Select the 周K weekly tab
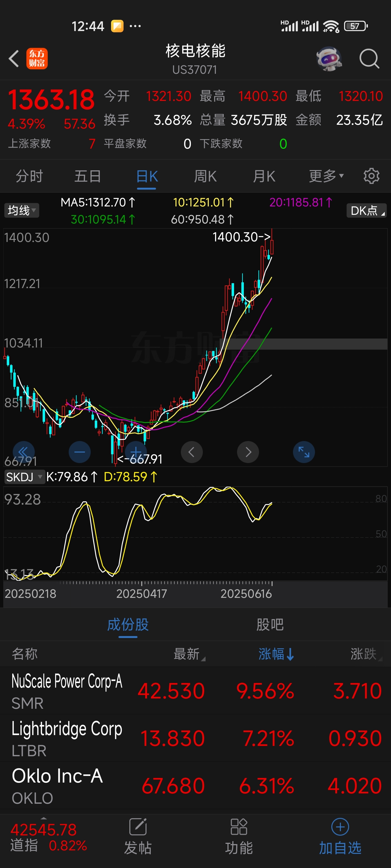The height and width of the screenshot is (868, 391). click(206, 176)
